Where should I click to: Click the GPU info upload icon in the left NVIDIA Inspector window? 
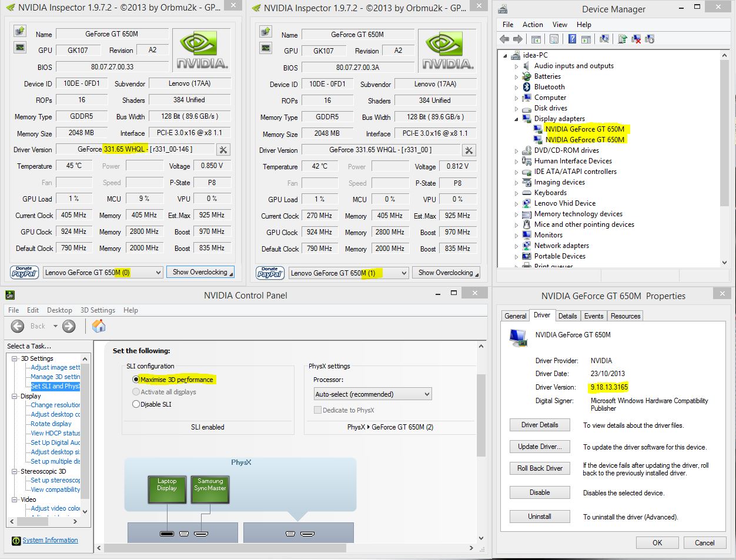click(20, 31)
